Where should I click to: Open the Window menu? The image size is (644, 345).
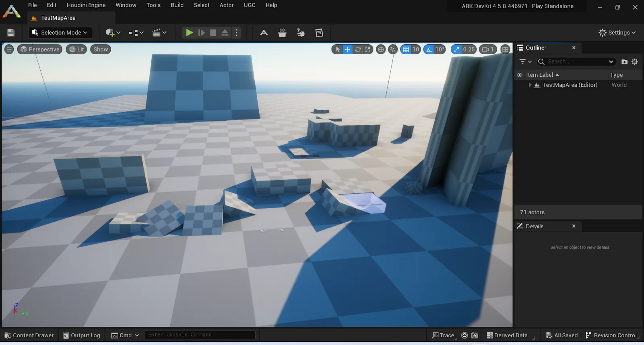tap(126, 5)
